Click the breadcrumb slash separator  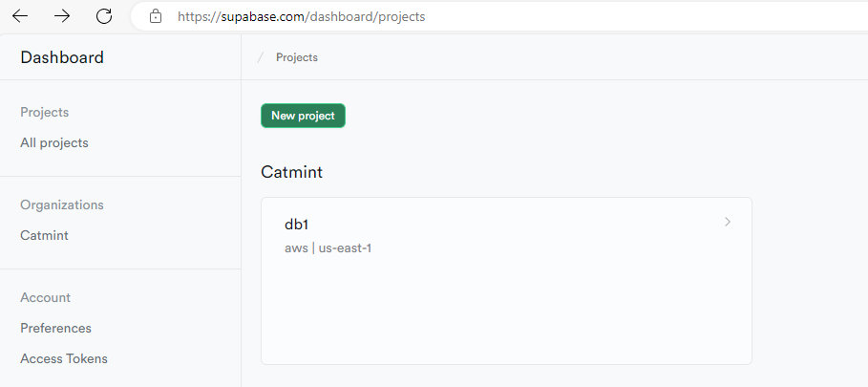pyautogui.click(x=260, y=57)
